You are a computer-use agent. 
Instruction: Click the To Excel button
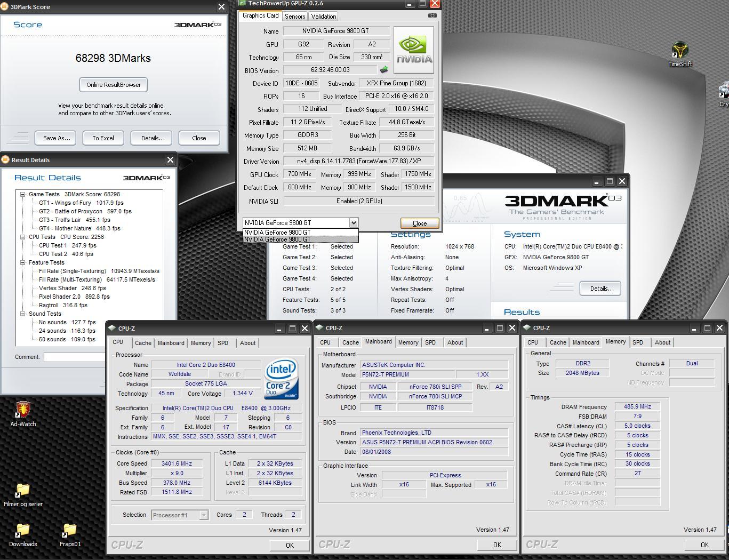point(103,138)
